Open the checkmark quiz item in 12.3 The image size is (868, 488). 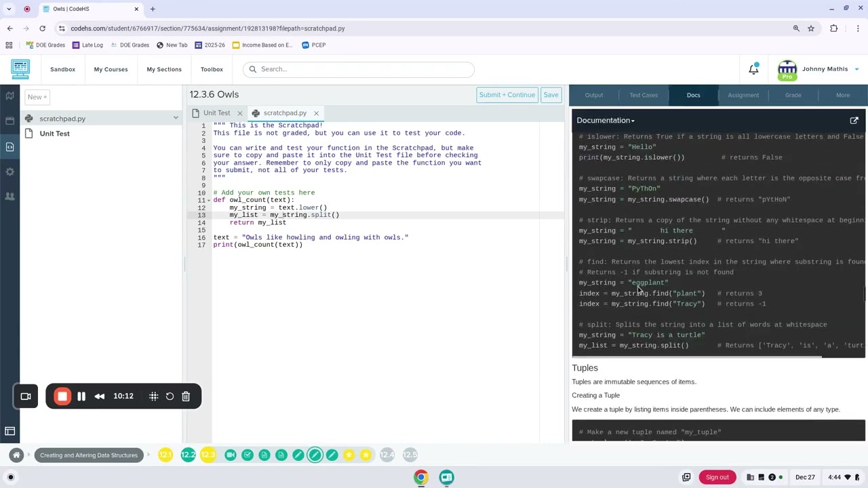click(248, 455)
